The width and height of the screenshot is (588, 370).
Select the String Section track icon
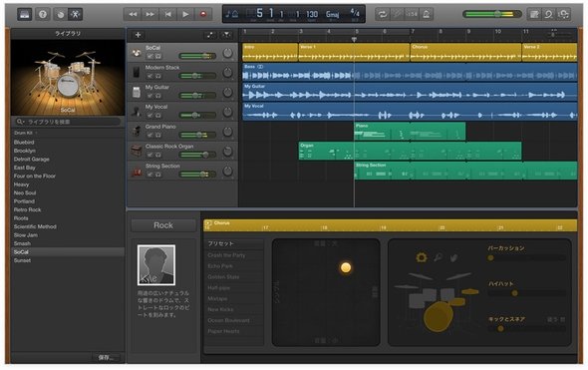coord(137,171)
